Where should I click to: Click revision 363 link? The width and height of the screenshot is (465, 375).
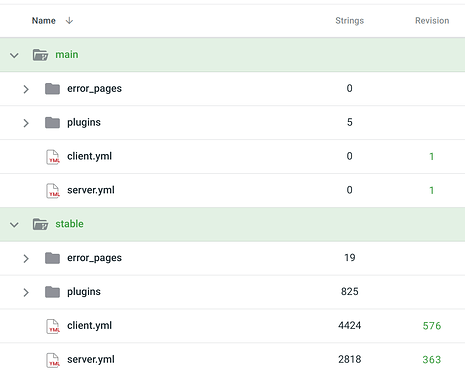(432, 360)
